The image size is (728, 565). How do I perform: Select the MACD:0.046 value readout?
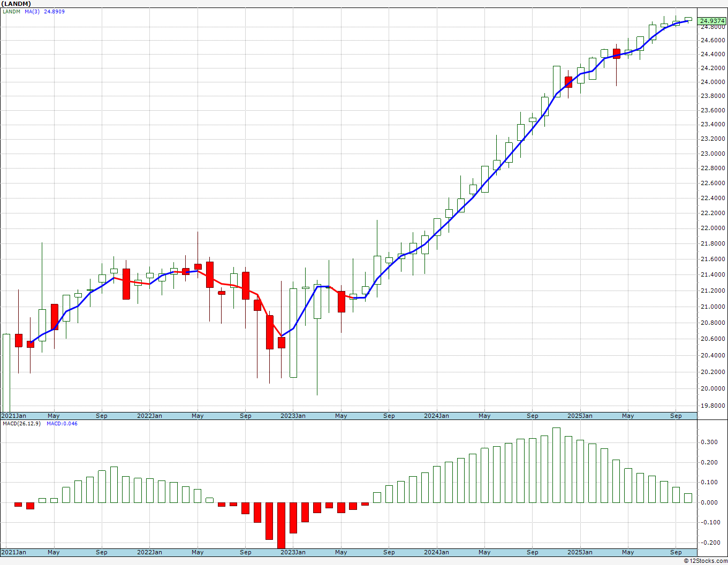point(62,424)
